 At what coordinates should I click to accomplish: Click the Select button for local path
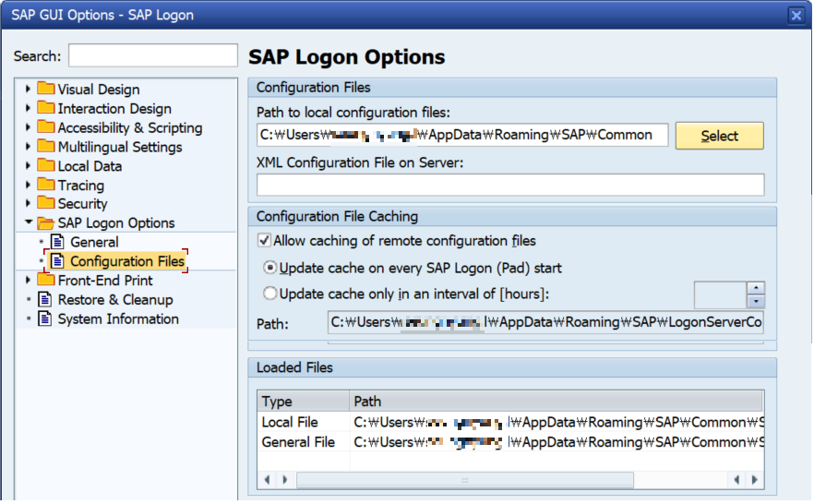click(719, 136)
